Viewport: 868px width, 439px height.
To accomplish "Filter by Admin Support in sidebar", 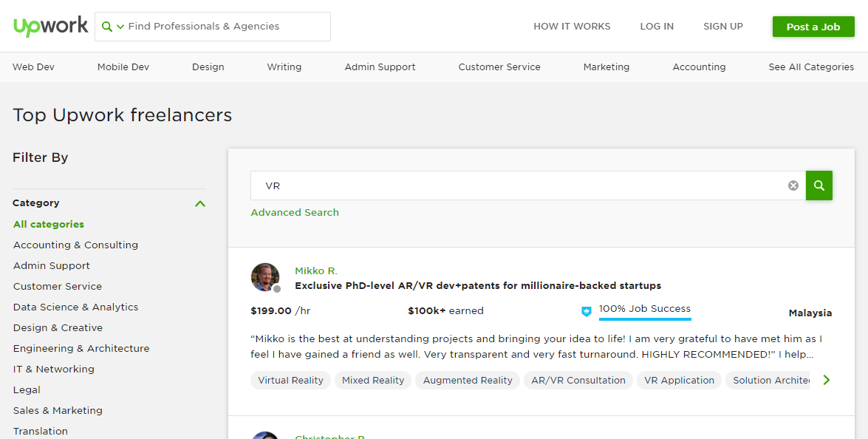I will (52, 266).
